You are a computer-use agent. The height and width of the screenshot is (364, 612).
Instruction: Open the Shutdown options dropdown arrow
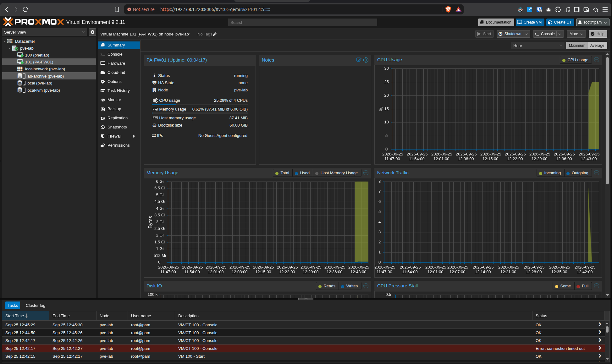(x=527, y=34)
